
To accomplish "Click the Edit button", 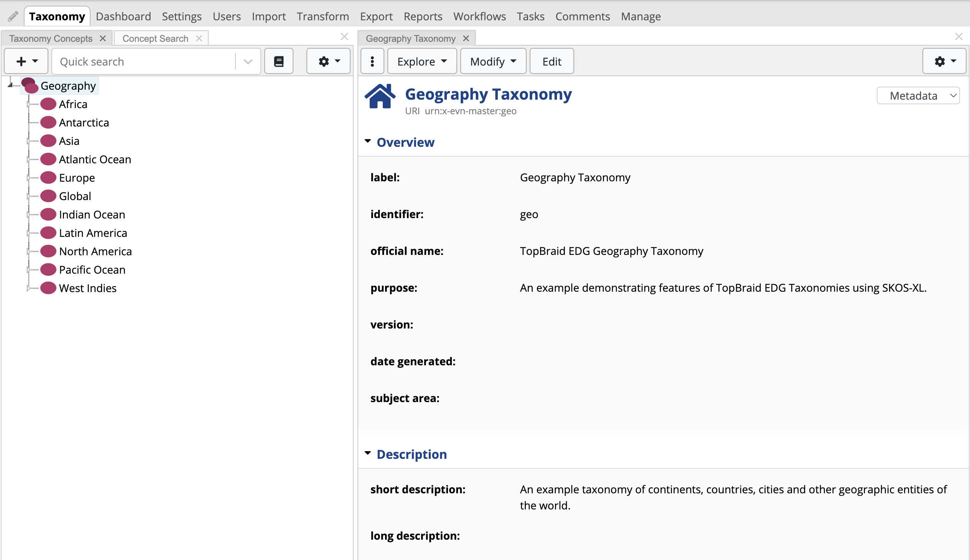I will click(x=551, y=61).
